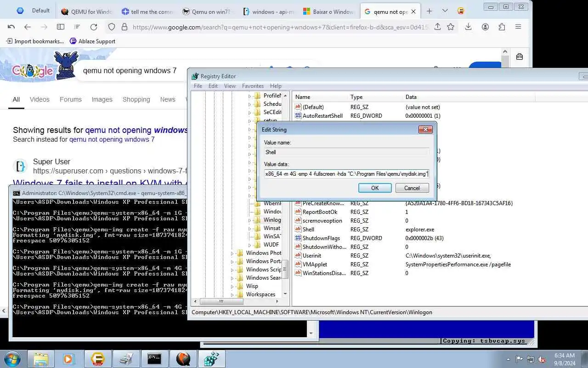Select the (Default) registry value

coord(313,107)
